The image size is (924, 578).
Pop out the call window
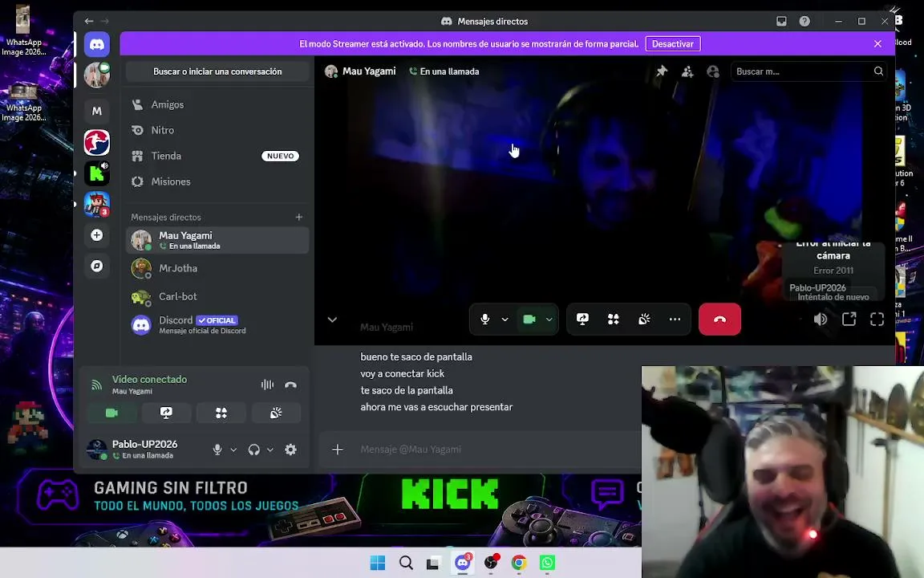pyautogui.click(x=849, y=319)
